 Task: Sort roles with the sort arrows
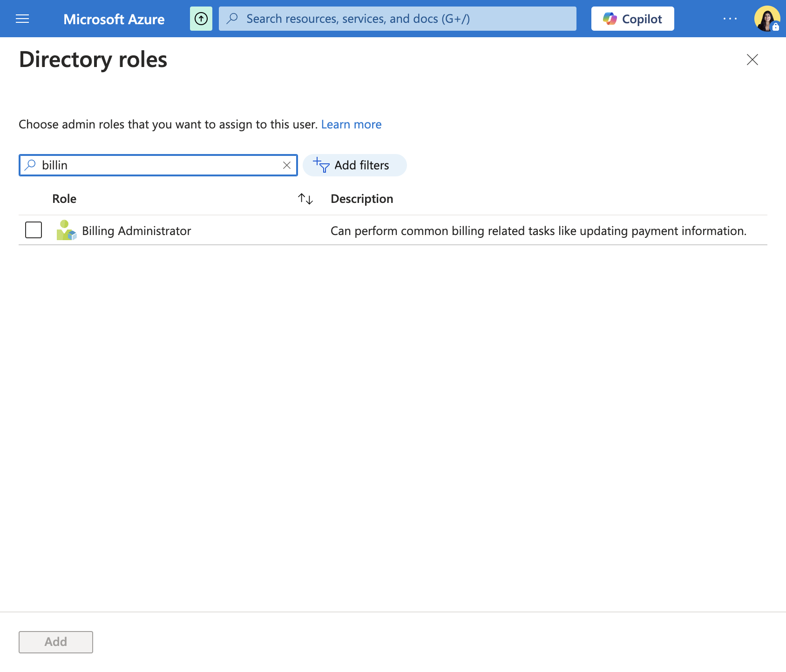click(305, 199)
